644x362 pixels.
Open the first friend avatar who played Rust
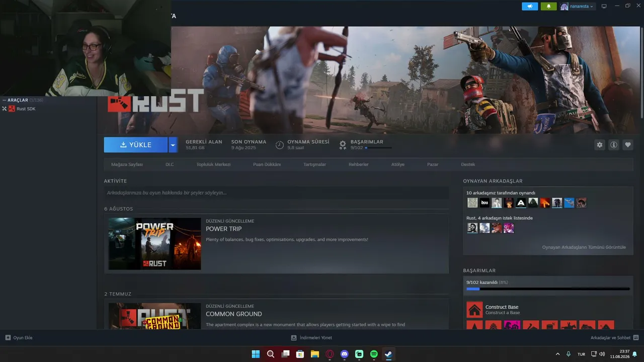pyautogui.click(x=472, y=203)
